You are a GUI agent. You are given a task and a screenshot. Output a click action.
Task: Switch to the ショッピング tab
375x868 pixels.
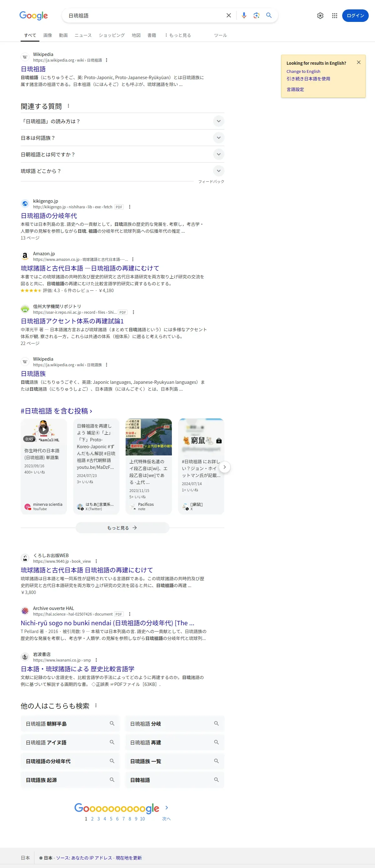point(112,35)
